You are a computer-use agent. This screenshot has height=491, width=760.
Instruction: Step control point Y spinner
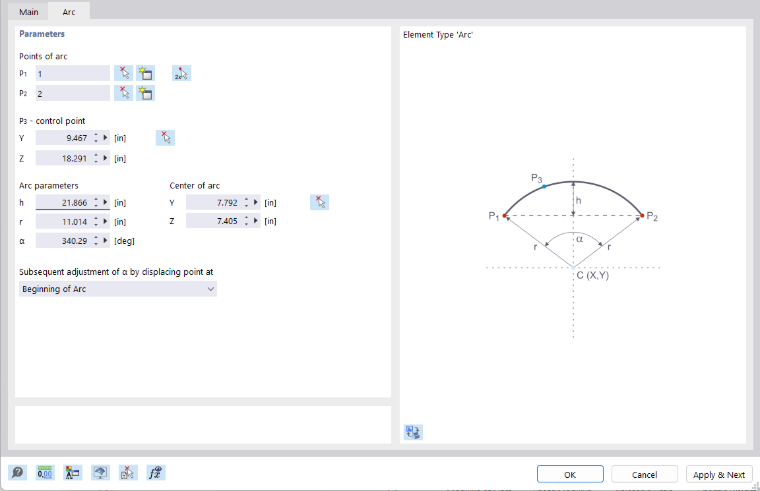click(96, 138)
